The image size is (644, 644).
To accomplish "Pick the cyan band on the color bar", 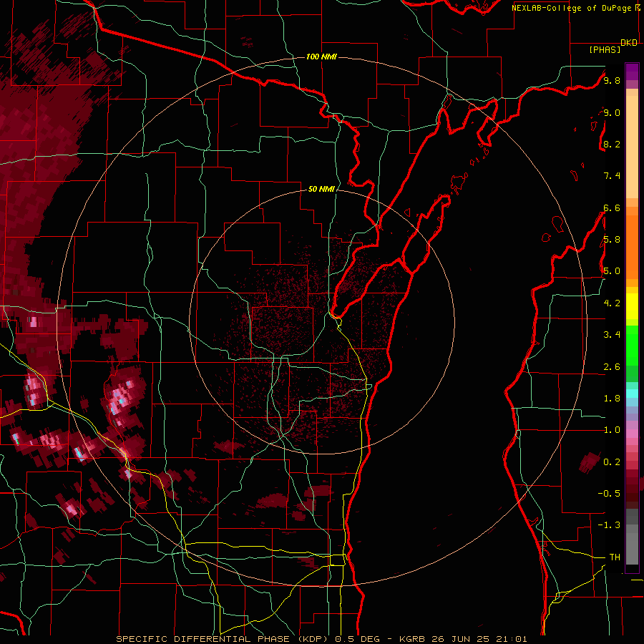I will pos(632,394).
